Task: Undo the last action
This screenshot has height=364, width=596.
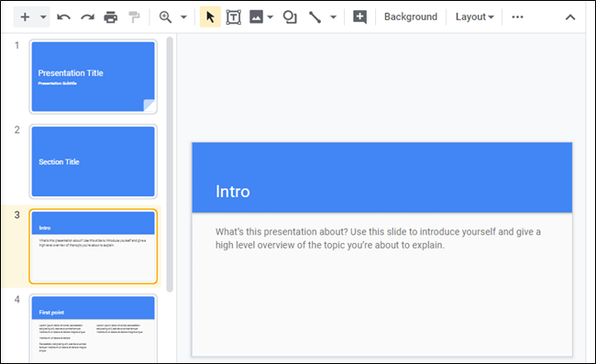Action: point(63,17)
